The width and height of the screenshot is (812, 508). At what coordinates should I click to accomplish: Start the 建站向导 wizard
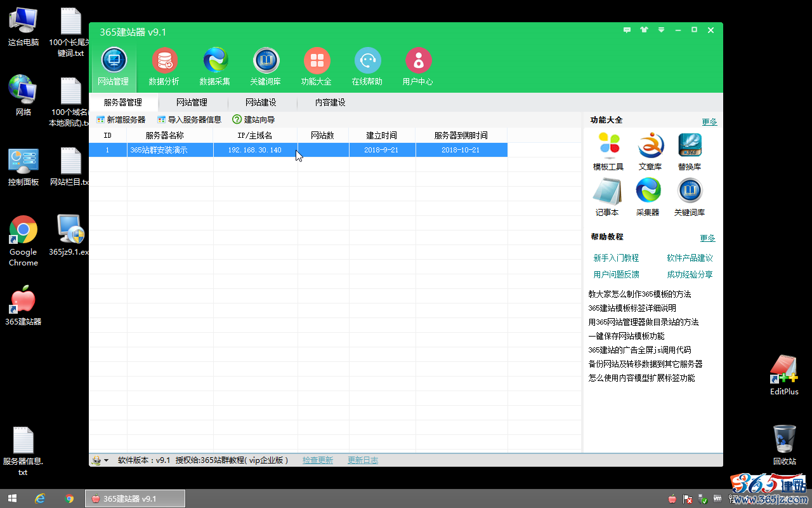[254, 119]
